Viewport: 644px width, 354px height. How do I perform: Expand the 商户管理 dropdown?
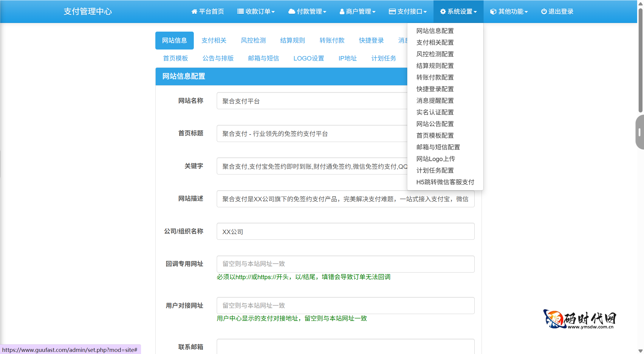[x=357, y=11]
